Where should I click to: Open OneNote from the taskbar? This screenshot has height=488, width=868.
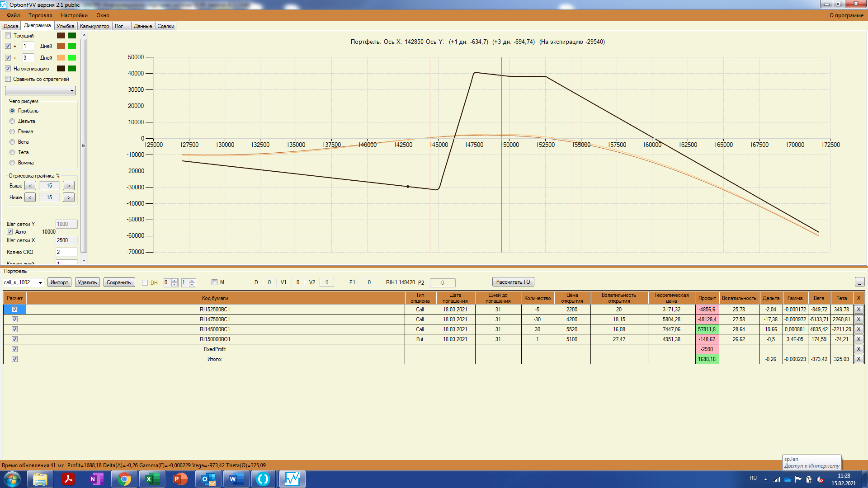[x=96, y=479]
